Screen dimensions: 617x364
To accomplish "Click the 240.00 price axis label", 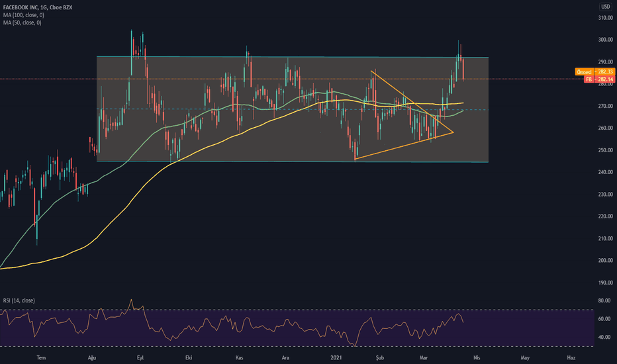I will [605, 172].
